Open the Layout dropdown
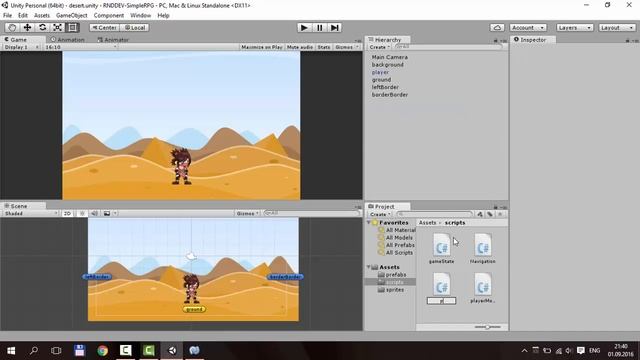This screenshot has height=360, width=640. pyautogui.click(x=617, y=28)
